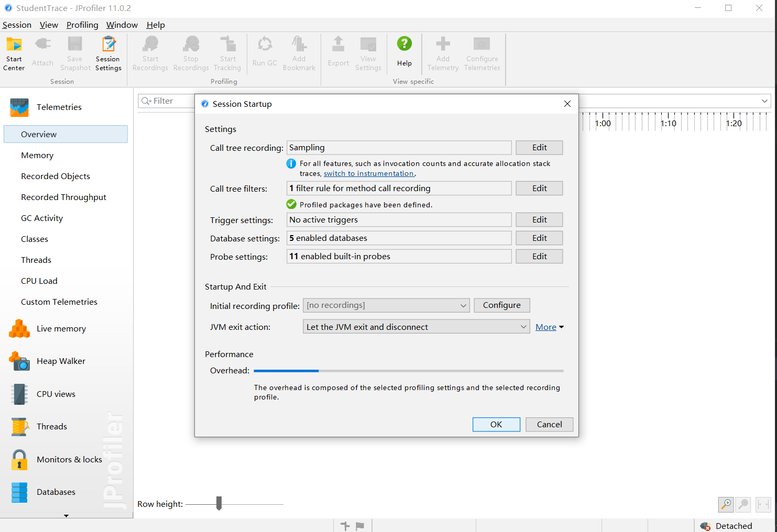The height and width of the screenshot is (532, 777).
Task: Click the 1:20 timeline marker
Action: click(734, 124)
